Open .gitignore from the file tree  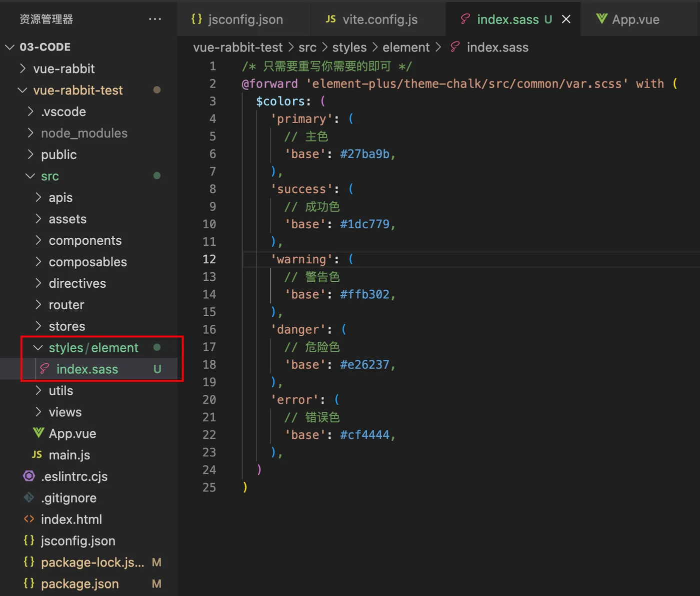click(x=68, y=497)
